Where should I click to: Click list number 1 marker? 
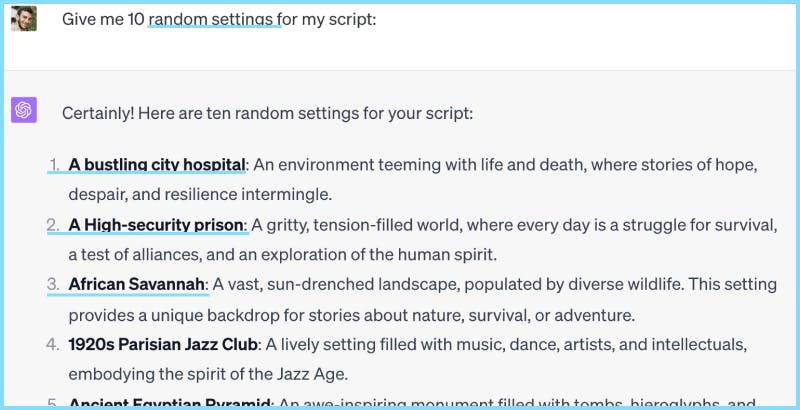pyautogui.click(x=54, y=164)
